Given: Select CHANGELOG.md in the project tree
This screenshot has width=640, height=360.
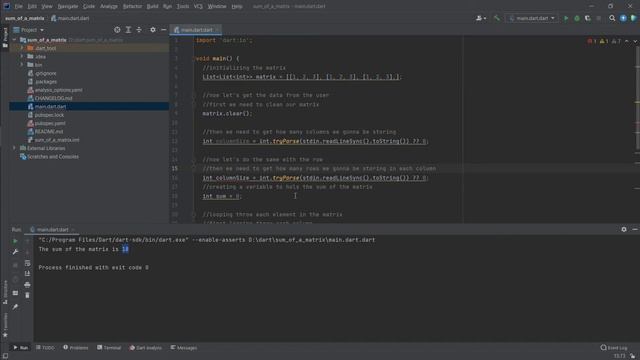Looking at the screenshot, I should (53, 98).
